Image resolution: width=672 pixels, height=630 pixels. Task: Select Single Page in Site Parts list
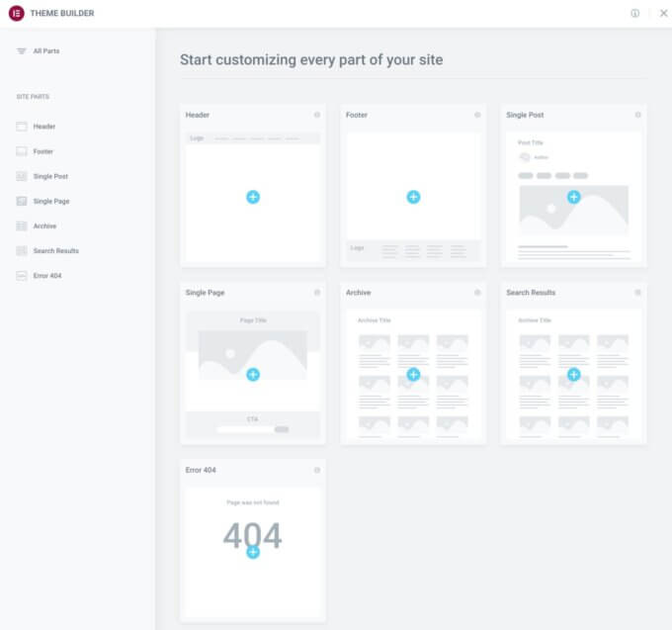click(x=51, y=201)
